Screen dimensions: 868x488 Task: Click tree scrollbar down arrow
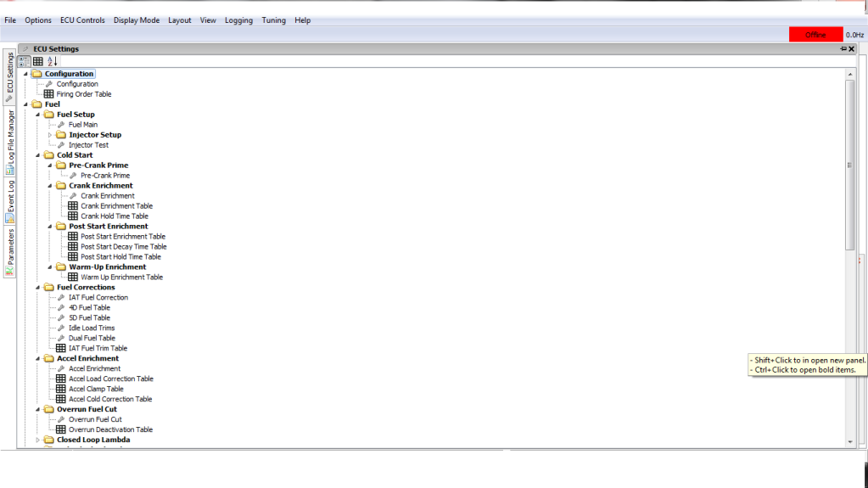850,442
